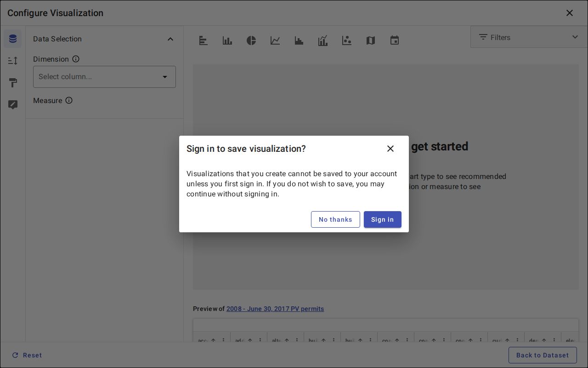Collapse the Data Selection section
The height and width of the screenshot is (368, 588).
click(170, 39)
